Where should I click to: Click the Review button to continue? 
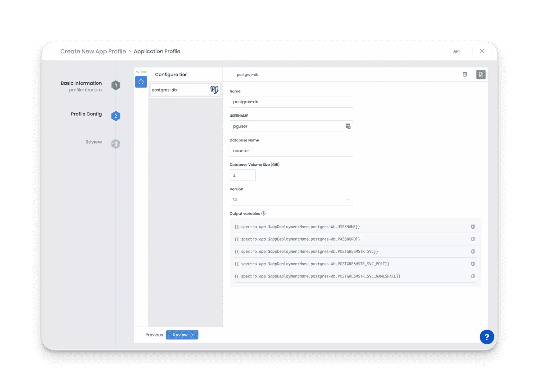(x=182, y=335)
